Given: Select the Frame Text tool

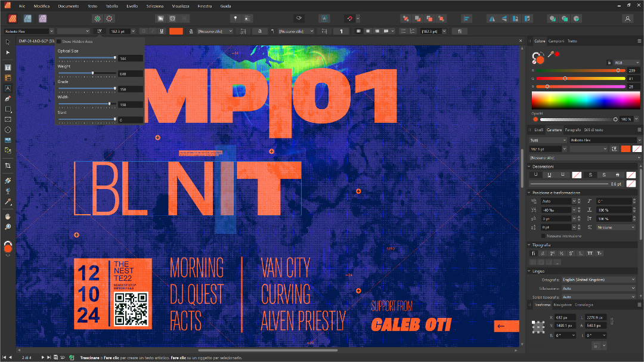Looking at the screenshot, I should point(8,67).
